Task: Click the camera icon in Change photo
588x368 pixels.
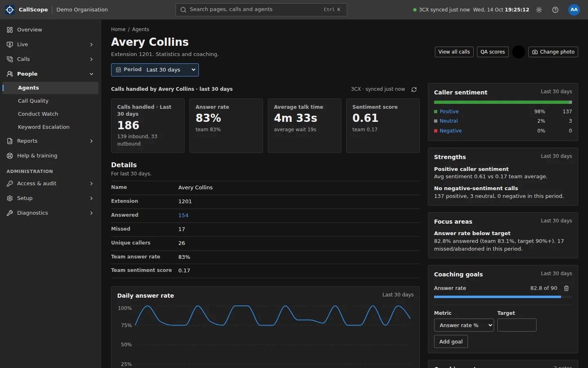Action: (535, 52)
